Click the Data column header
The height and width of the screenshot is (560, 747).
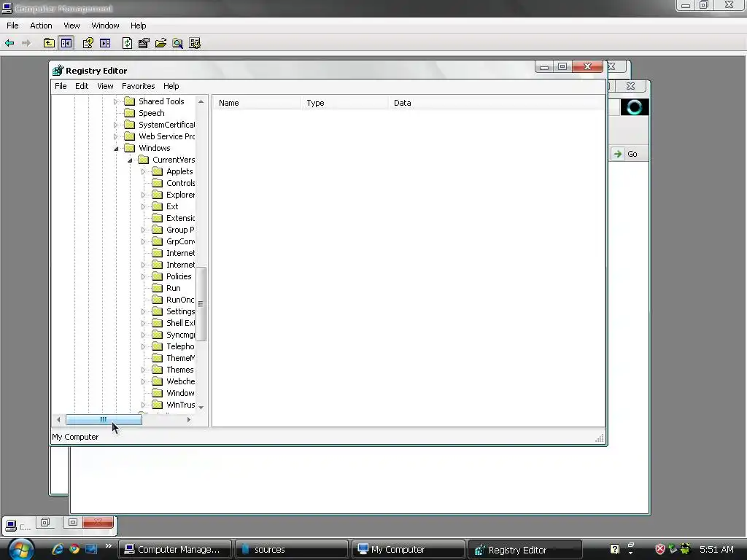coord(496,103)
